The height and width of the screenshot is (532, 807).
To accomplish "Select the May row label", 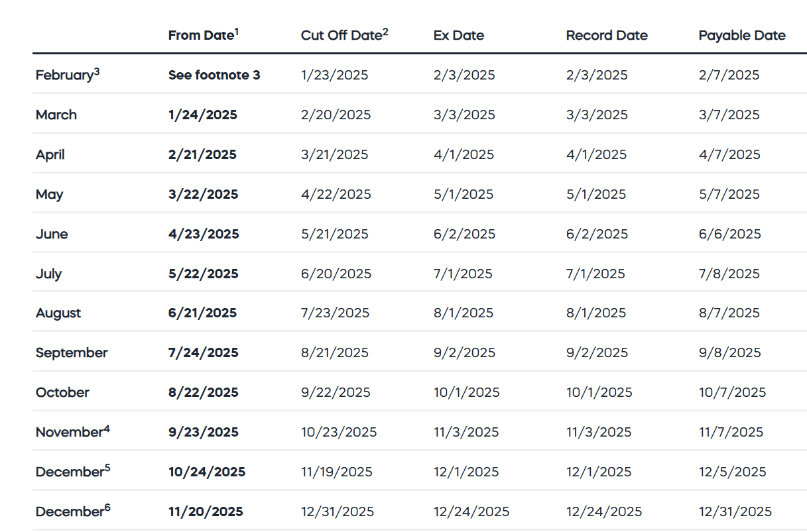I will pos(50,195).
